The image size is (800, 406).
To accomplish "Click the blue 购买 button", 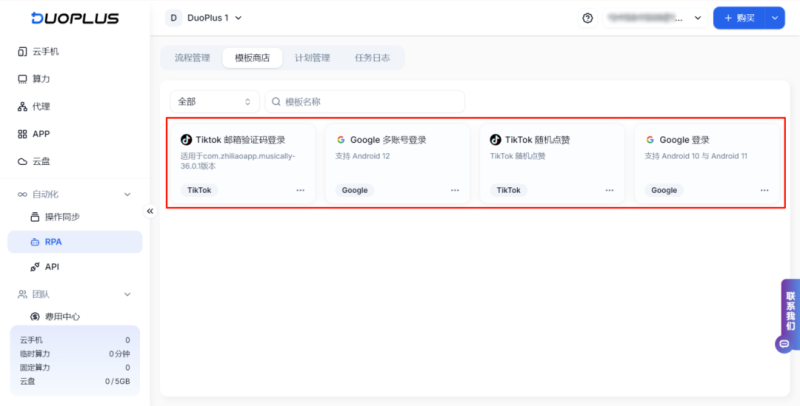I will (742, 18).
